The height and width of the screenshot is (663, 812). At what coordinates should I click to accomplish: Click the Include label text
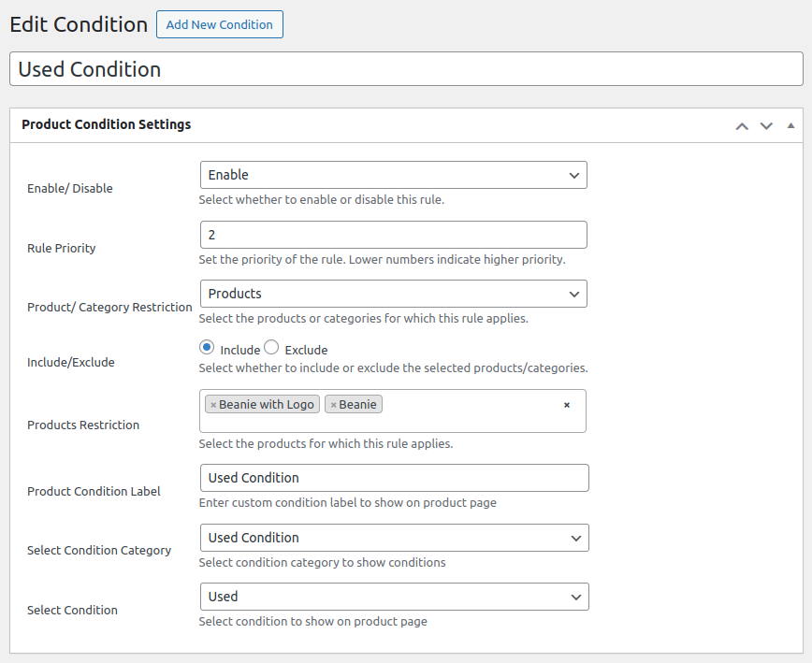(x=239, y=350)
